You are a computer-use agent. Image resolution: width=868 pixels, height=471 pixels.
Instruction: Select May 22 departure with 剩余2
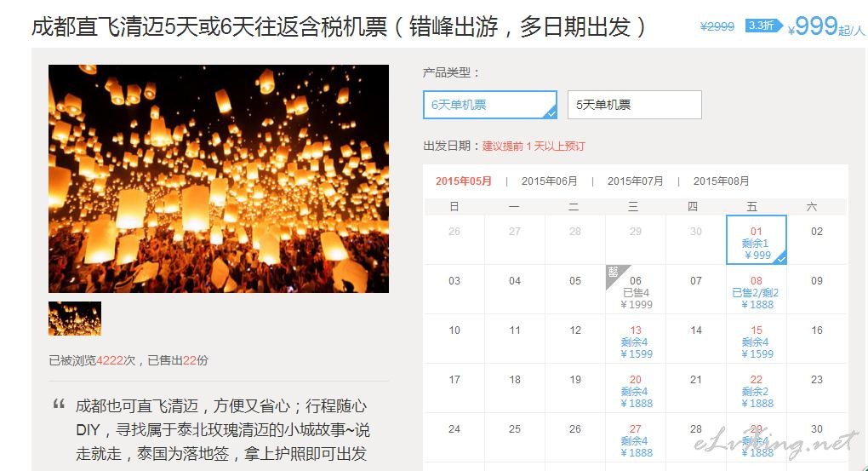coord(757,388)
